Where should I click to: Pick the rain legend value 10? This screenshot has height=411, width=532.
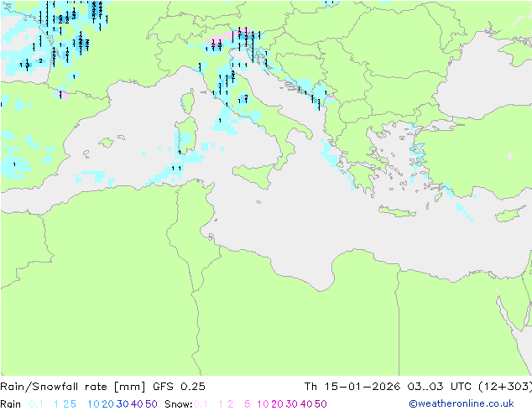pyautogui.click(x=94, y=404)
